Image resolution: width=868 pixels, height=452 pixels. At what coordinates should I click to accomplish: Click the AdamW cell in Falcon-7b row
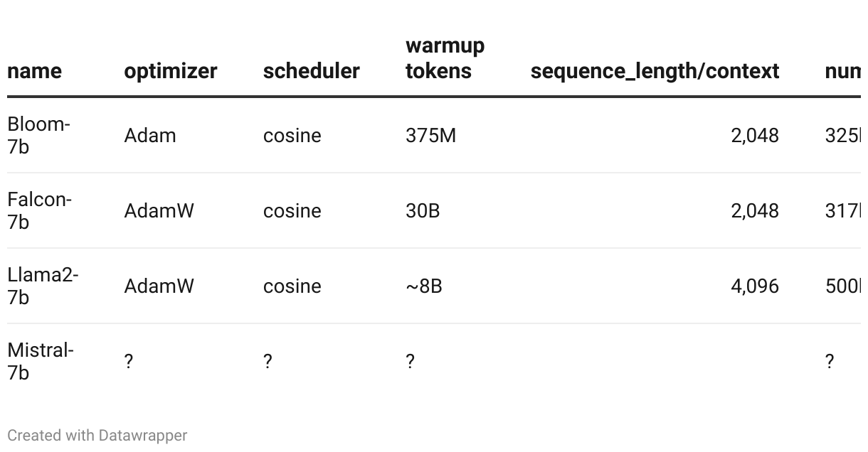click(159, 211)
